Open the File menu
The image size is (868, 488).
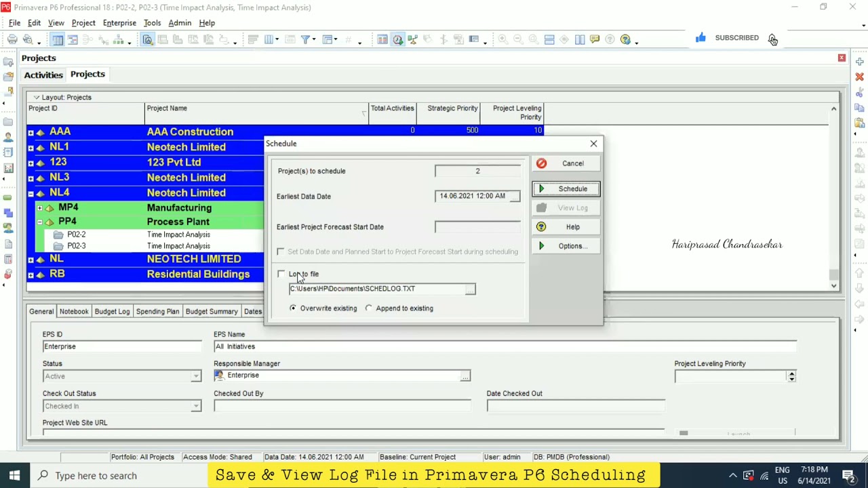pos(14,23)
